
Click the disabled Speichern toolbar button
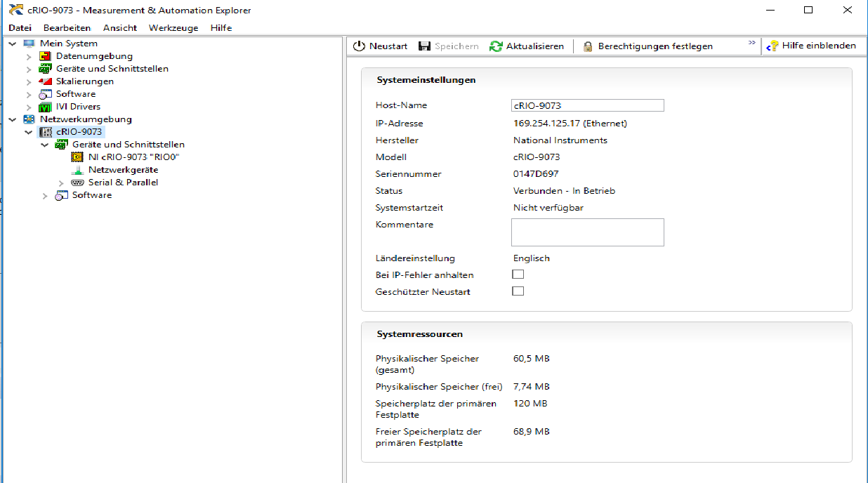[x=448, y=46]
